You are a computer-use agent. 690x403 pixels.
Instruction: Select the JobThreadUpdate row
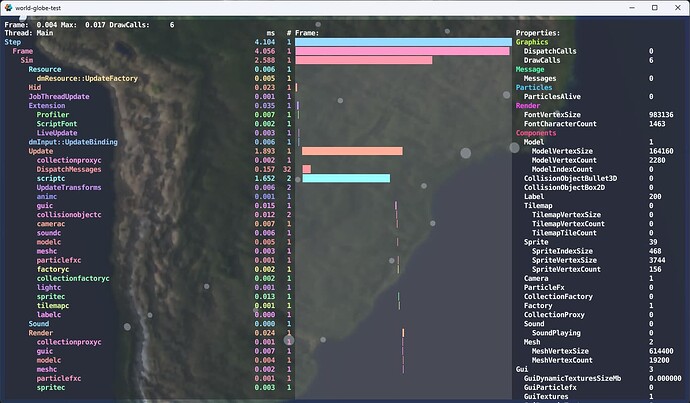click(x=62, y=96)
